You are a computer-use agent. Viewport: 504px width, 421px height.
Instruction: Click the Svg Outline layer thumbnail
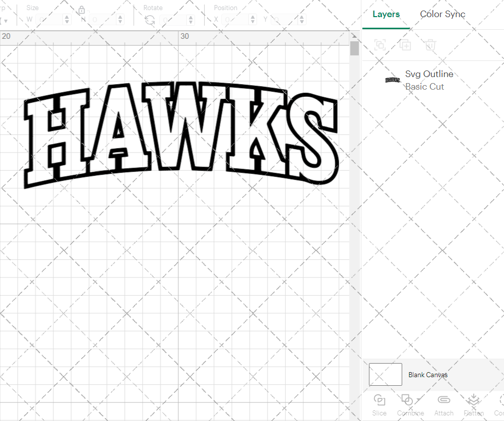point(392,80)
